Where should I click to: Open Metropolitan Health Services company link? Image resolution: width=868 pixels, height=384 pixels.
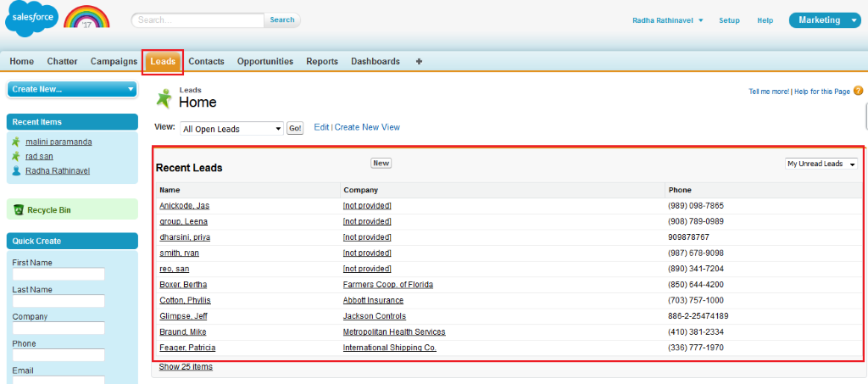[x=394, y=331]
